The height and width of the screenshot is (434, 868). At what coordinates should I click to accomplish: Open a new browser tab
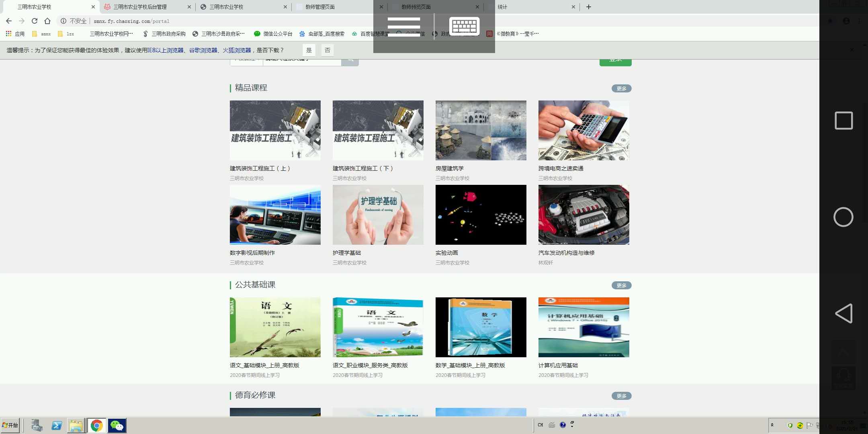coord(589,7)
